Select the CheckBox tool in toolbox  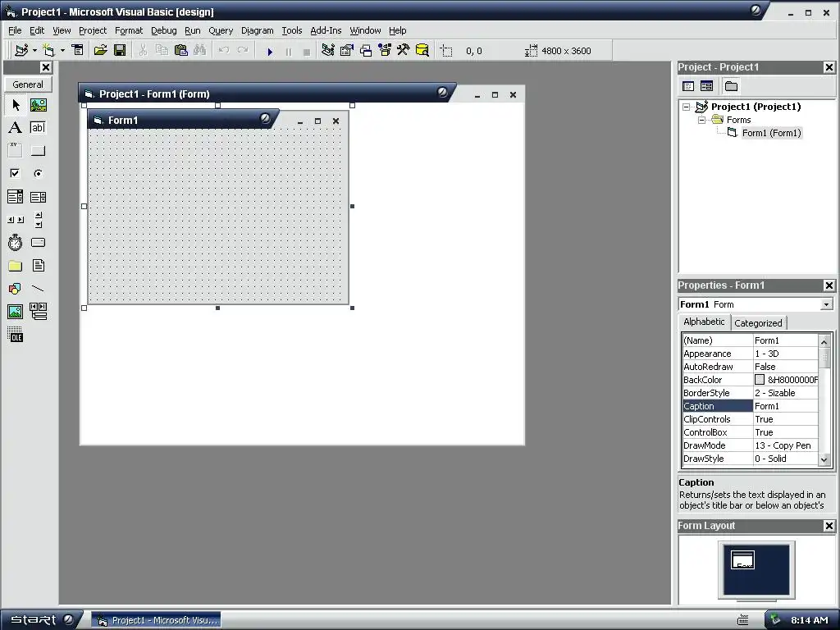click(x=16, y=173)
